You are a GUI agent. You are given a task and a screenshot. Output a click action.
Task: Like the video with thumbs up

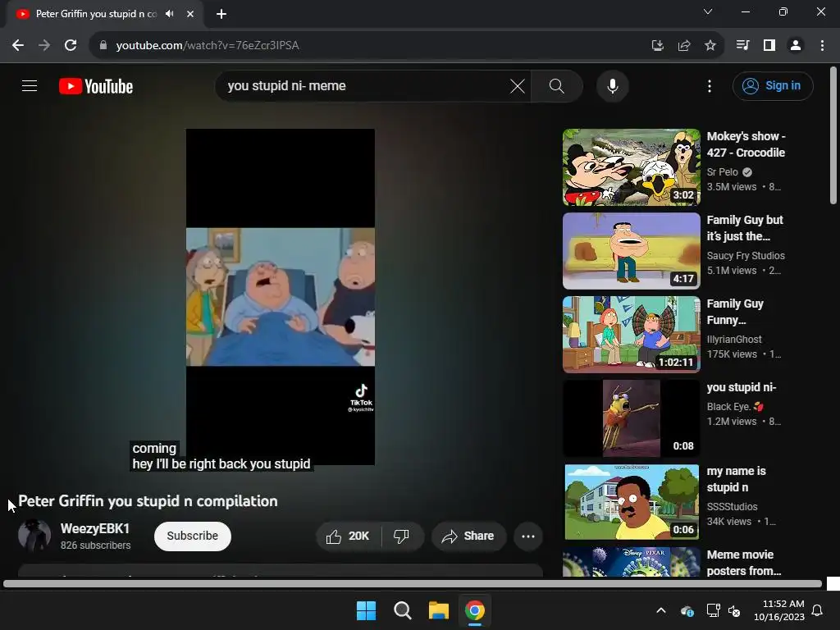[x=348, y=536]
